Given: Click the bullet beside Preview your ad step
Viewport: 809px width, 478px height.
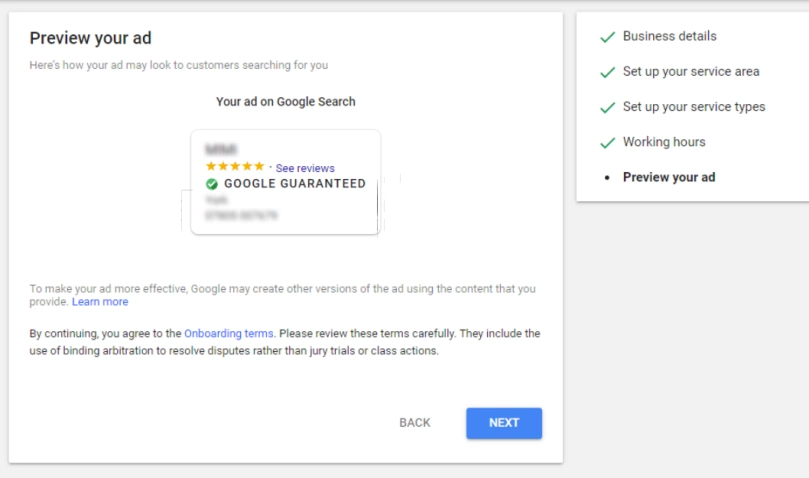Looking at the screenshot, I should pos(607,178).
